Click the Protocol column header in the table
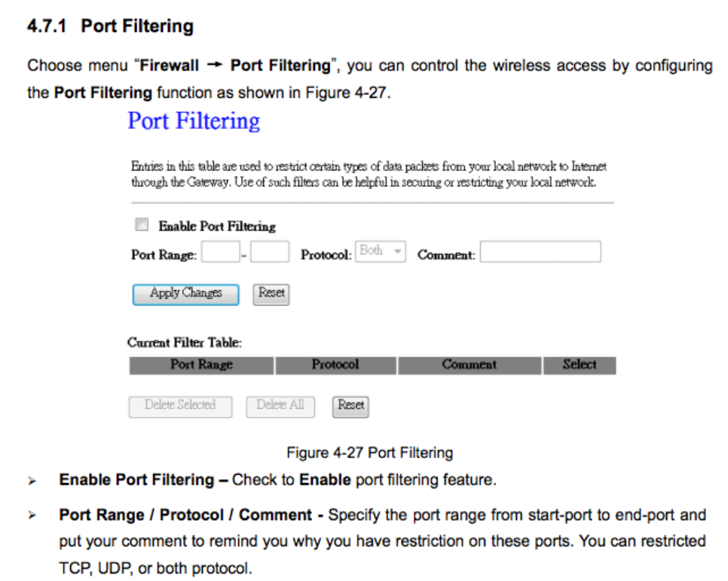The image size is (728, 581). [x=335, y=365]
